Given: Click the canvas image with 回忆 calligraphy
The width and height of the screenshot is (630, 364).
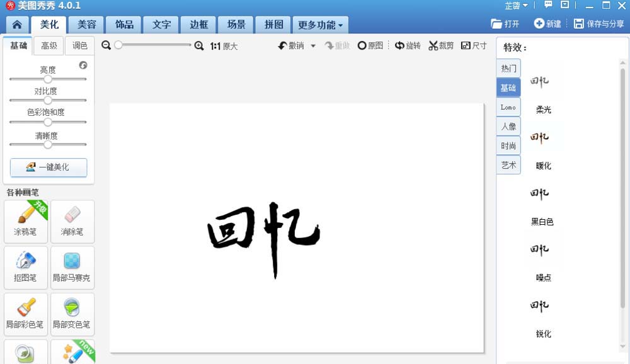Looking at the screenshot, I should click(297, 228).
